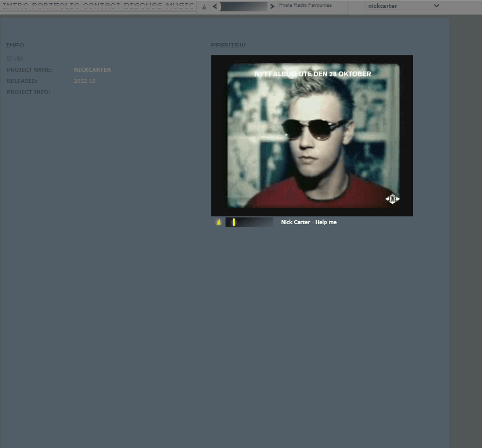
Task: Skip to next track with right arrow
Action: coord(272,6)
